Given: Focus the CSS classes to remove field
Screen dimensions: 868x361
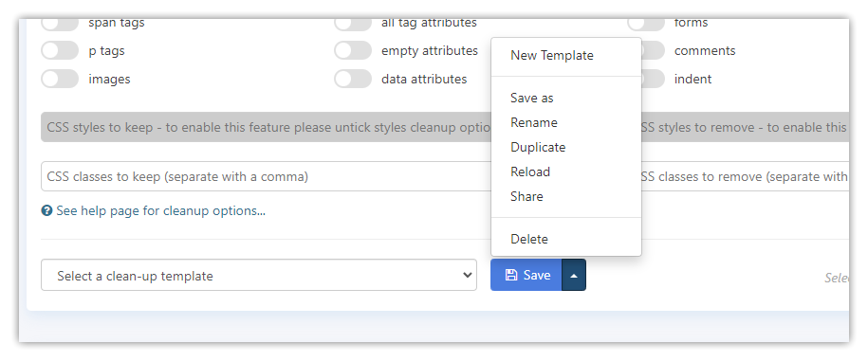Looking at the screenshot, I should [x=745, y=176].
